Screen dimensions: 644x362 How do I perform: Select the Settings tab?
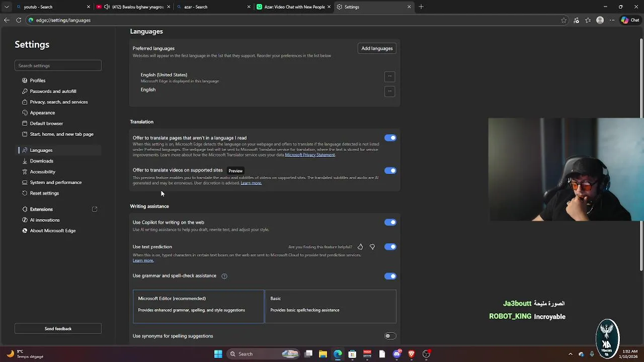pyautogui.click(x=374, y=7)
